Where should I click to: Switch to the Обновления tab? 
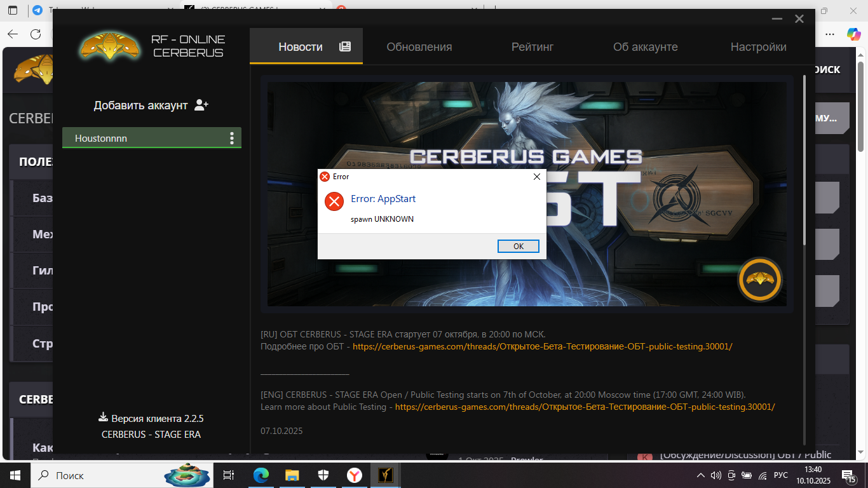click(419, 47)
